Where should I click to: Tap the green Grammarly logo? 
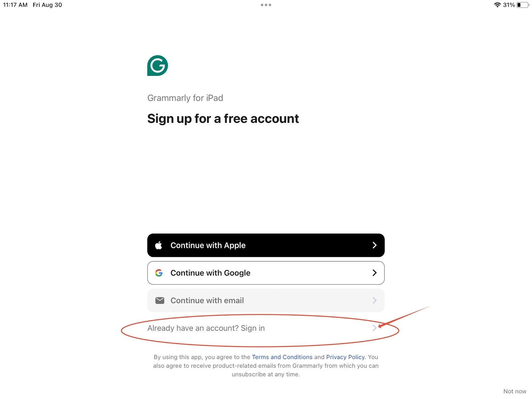tap(158, 66)
